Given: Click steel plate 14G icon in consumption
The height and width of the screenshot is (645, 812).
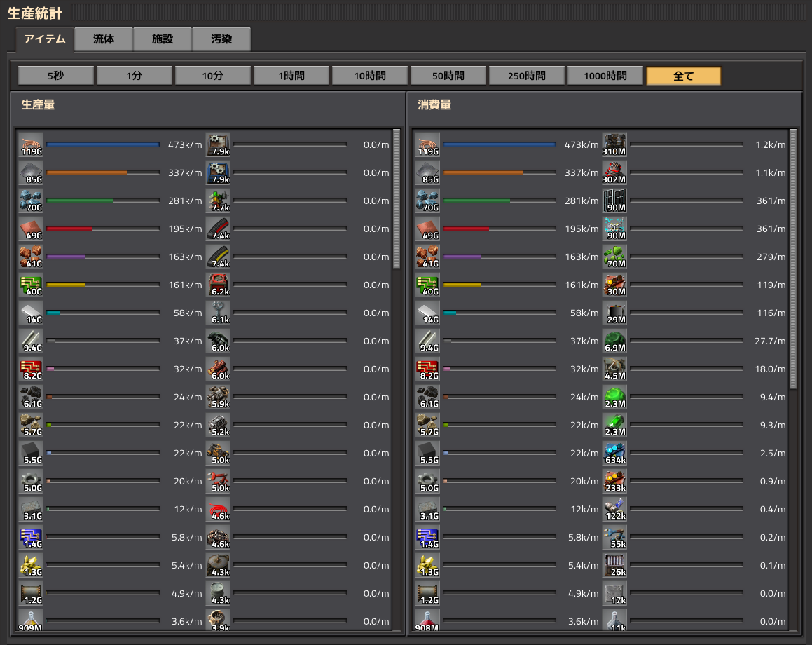Looking at the screenshot, I should click(x=427, y=313).
